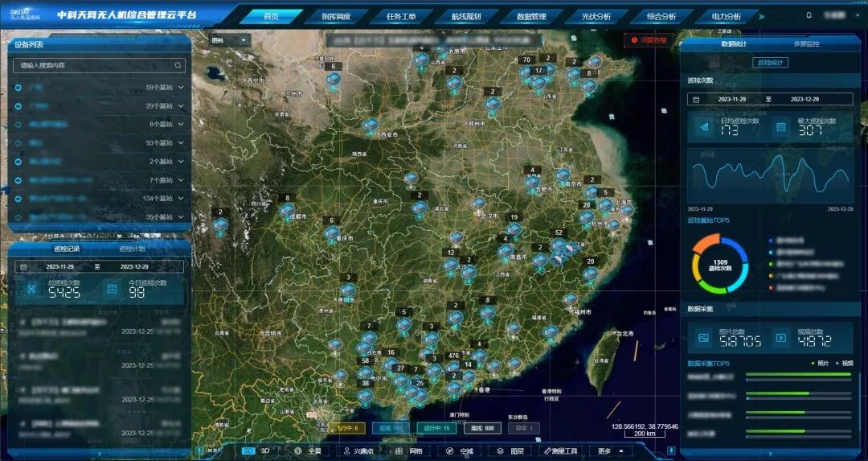Open the 光伏分析 top menu
Image resolution: width=868 pixels, height=461 pixels.
596,17
